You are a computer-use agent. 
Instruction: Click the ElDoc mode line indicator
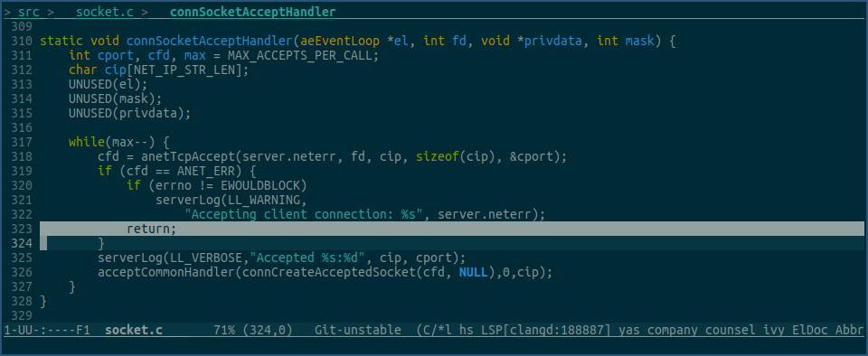(810, 330)
